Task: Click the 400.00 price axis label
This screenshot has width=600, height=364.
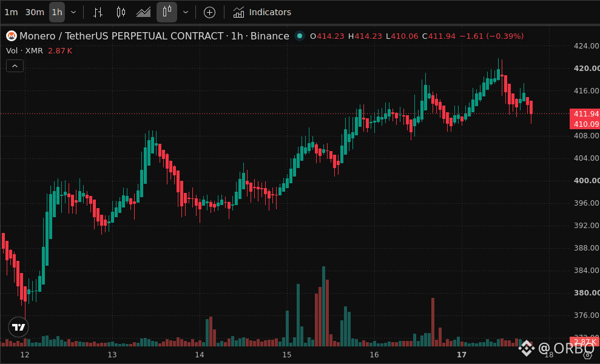Action: (x=586, y=180)
